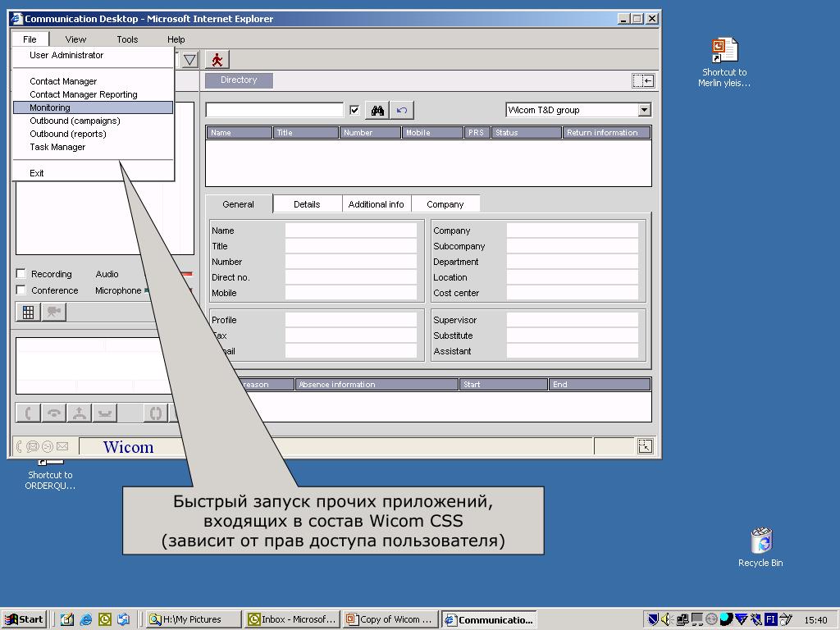Click the directory search input field
840x630 pixels.
(274, 110)
